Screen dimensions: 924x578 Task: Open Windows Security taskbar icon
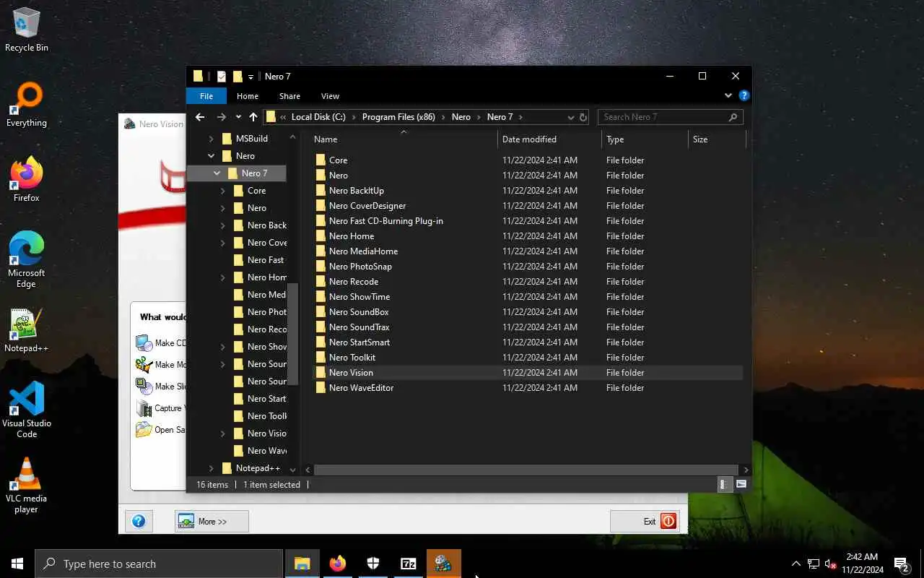373,564
